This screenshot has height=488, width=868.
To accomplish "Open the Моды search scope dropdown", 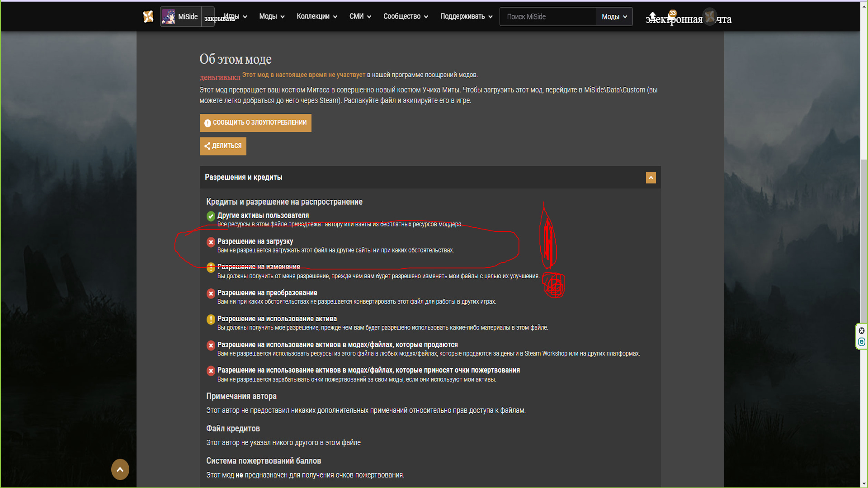I will pos(614,17).
